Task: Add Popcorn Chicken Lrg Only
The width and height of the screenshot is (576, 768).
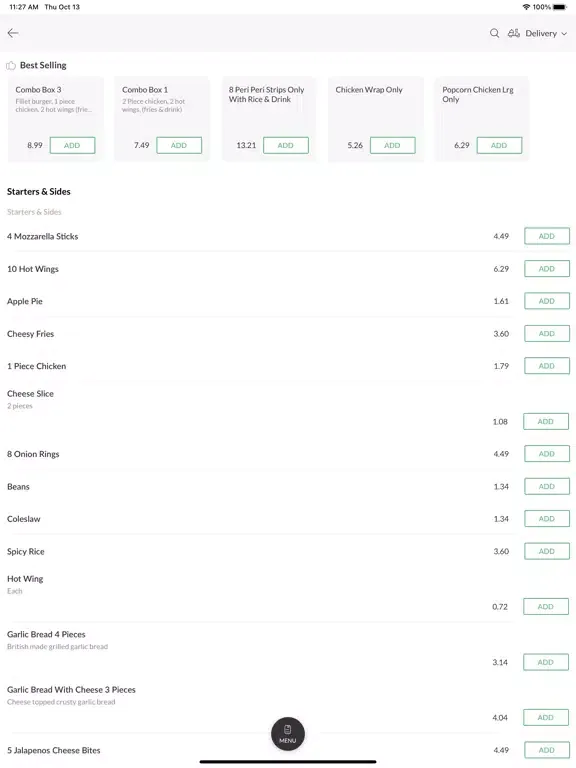Action: pyautogui.click(x=499, y=145)
